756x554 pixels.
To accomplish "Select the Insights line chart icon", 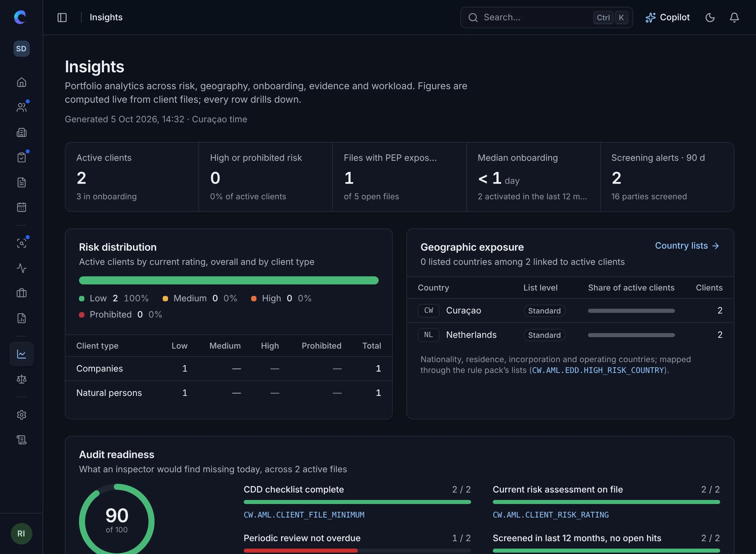I will (22, 354).
